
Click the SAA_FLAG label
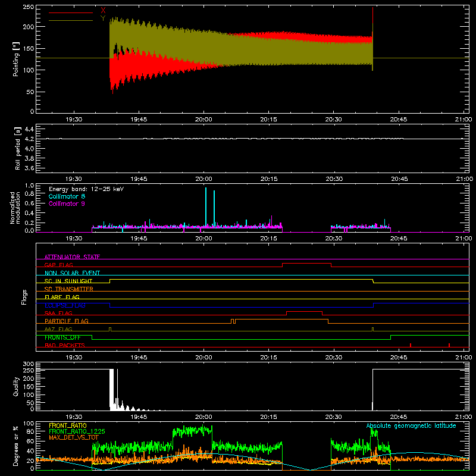[x=58, y=313]
